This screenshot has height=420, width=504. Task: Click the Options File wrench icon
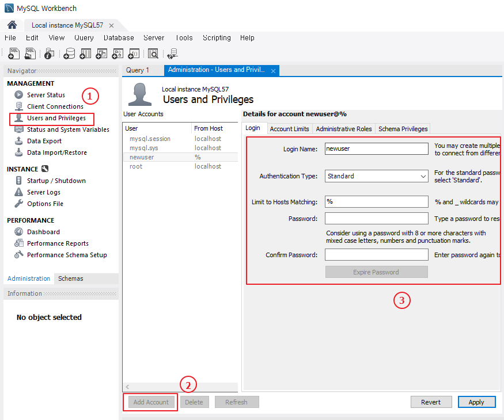tap(18, 203)
